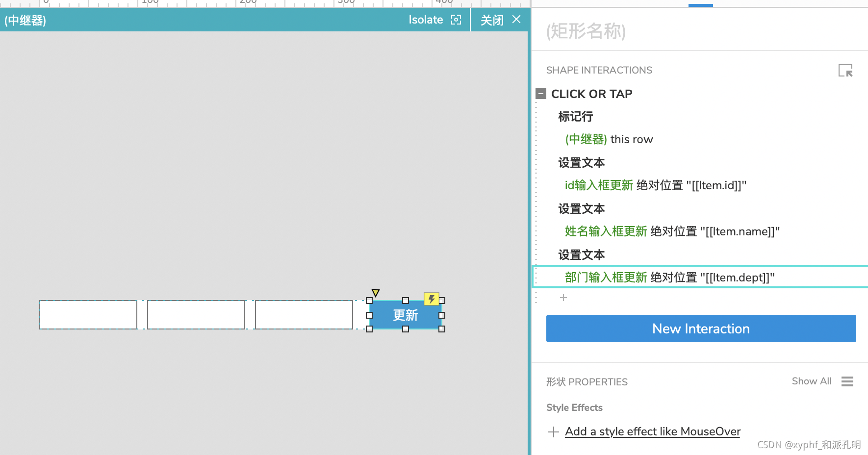Click the New Interaction button
The width and height of the screenshot is (868, 455).
pos(701,329)
